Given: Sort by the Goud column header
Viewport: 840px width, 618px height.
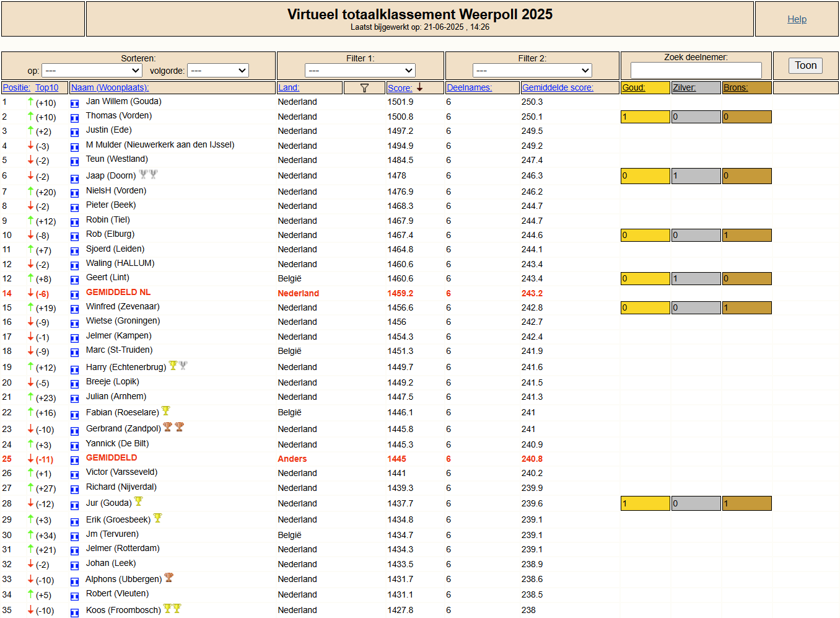Looking at the screenshot, I should point(633,88).
